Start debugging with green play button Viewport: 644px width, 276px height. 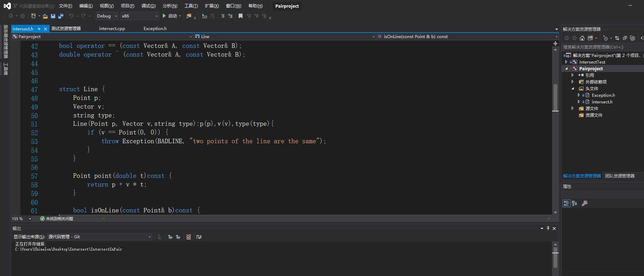[x=164, y=16]
